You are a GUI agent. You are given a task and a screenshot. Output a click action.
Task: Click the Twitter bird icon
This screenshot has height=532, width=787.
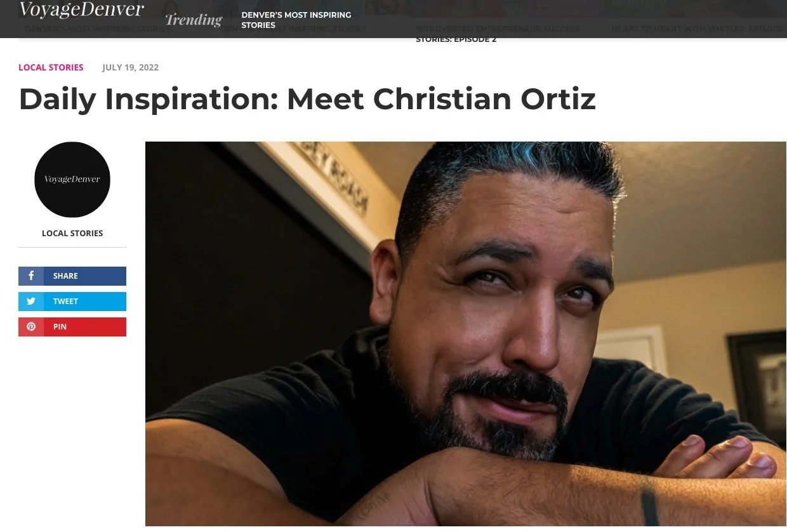point(30,302)
